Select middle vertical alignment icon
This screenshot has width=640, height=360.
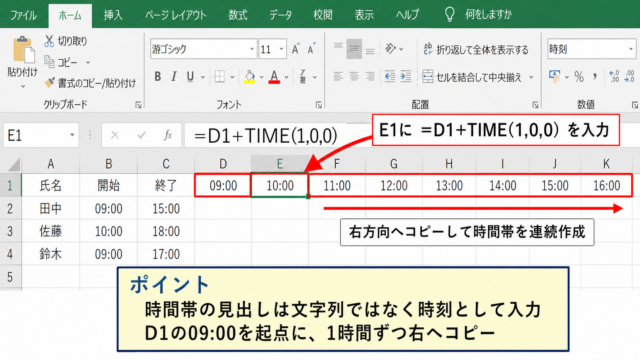[x=354, y=49]
